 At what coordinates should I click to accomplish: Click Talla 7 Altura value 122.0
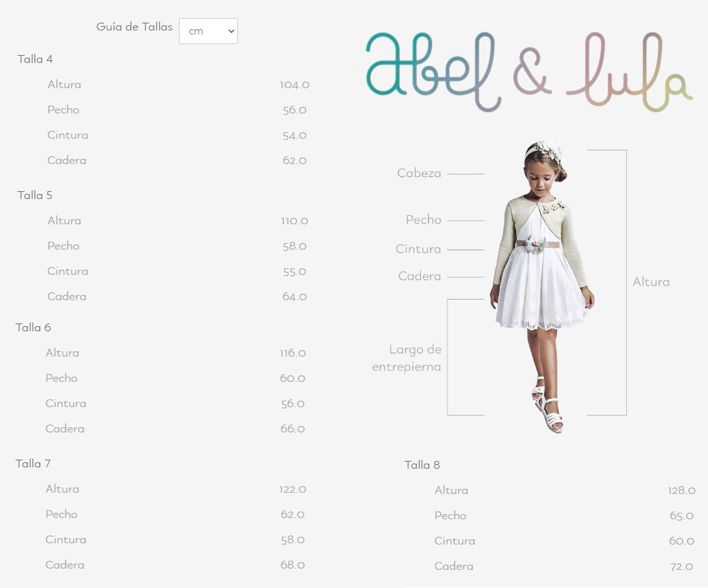click(292, 489)
